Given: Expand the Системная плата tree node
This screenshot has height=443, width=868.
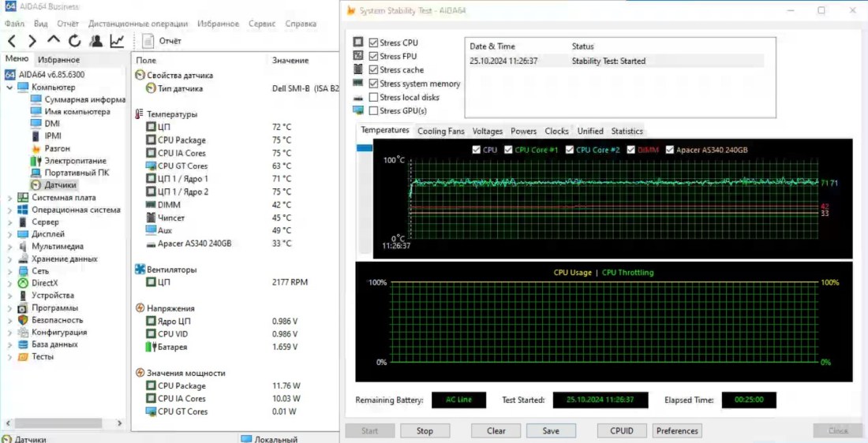Looking at the screenshot, I should (x=9, y=198).
